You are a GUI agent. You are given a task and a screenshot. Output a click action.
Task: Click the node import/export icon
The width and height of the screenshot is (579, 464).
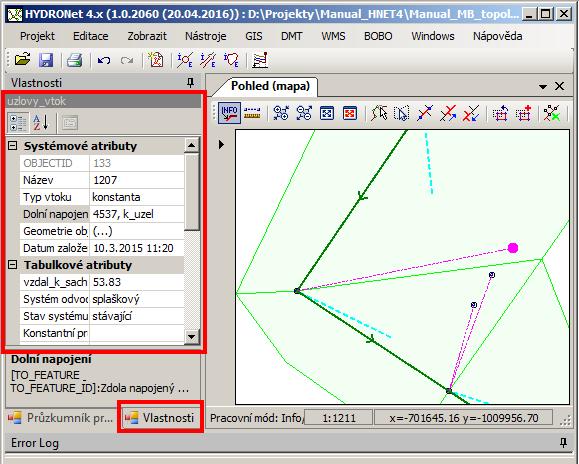185,60
